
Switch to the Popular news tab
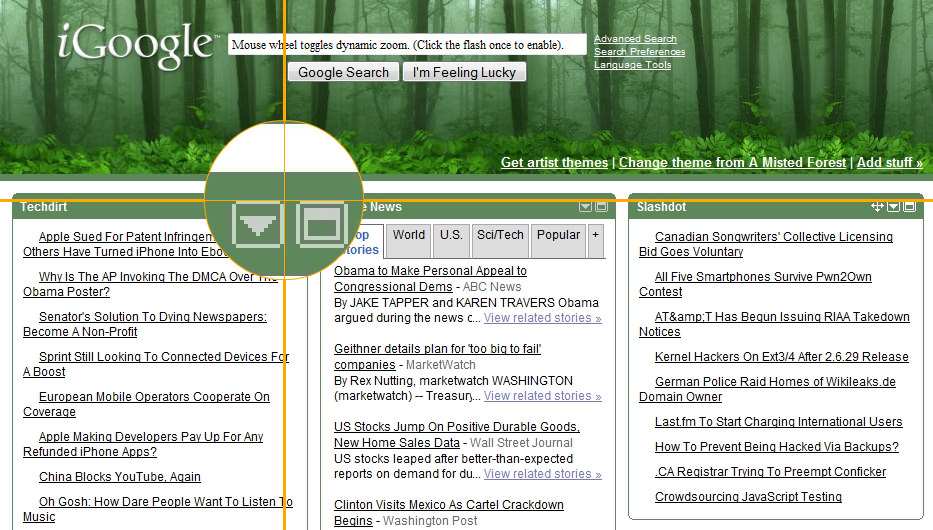pos(558,235)
